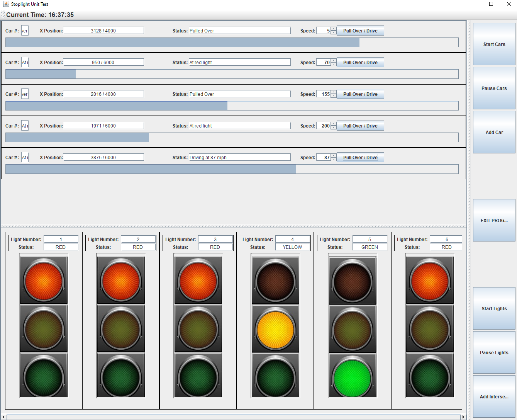The image size is (517, 420).
Task: Click the light status field YELLOW
Action: click(x=293, y=247)
